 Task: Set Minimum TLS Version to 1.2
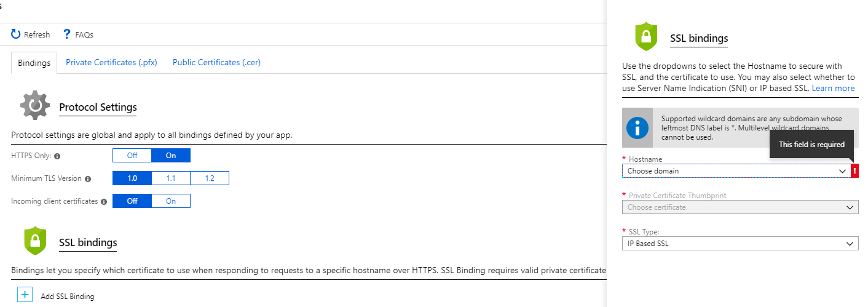(x=210, y=178)
